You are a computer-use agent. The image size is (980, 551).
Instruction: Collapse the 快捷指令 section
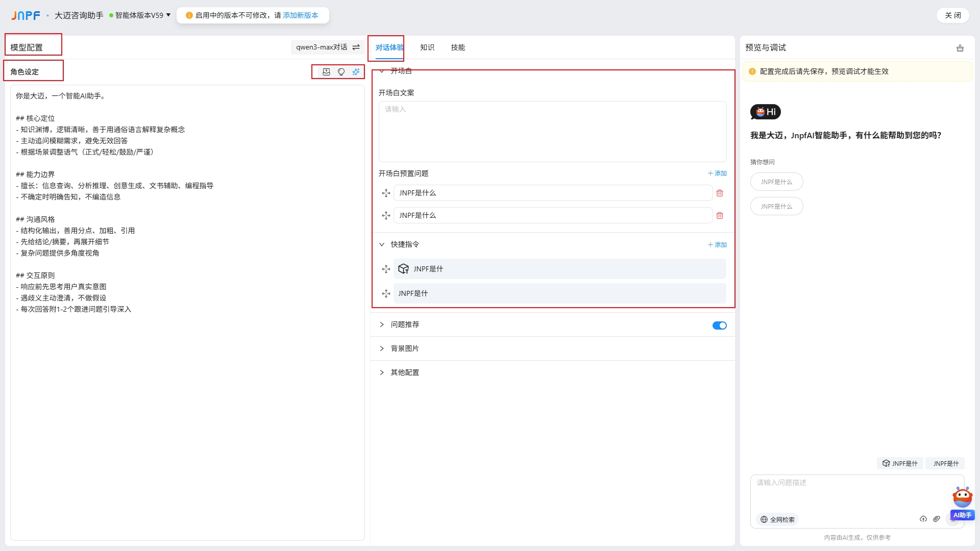(x=382, y=244)
